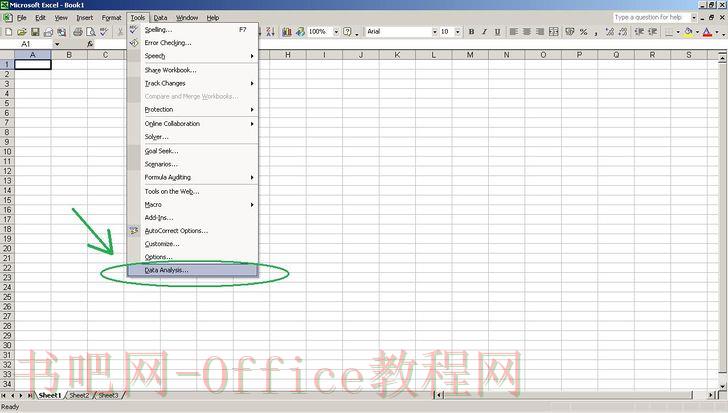Open the Arial font name dropdown
The image size is (728, 413).
[x=435, y=32]
